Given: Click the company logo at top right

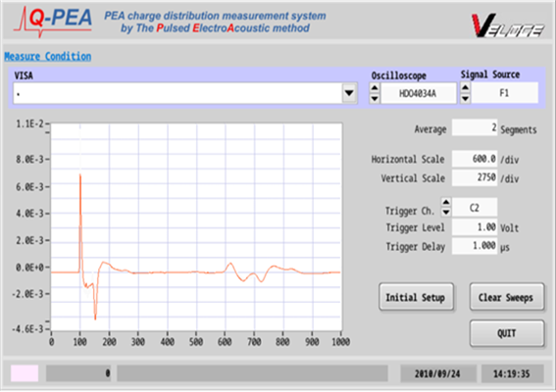Looking at the screenshot, I should point(507,25).
